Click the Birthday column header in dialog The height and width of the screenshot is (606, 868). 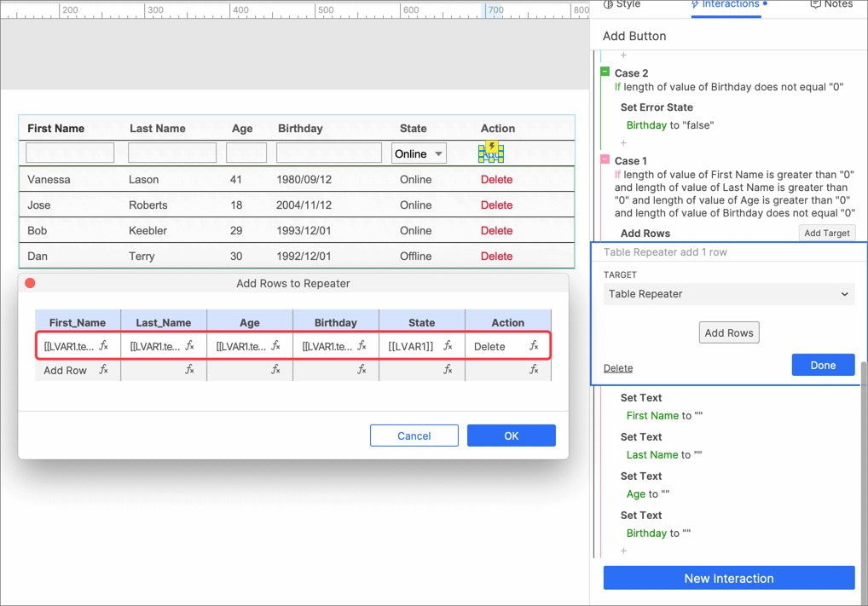335,322
